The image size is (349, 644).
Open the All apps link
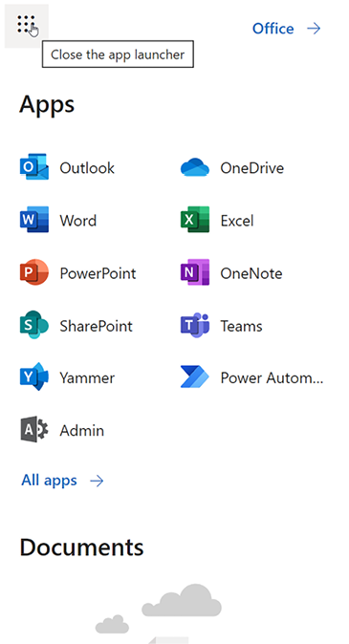tap(49, 480)
